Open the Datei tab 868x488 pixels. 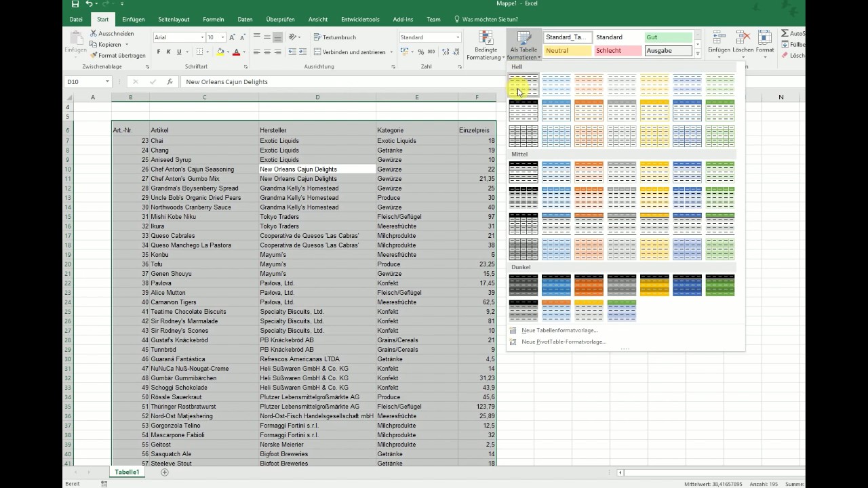click(77, 20)
